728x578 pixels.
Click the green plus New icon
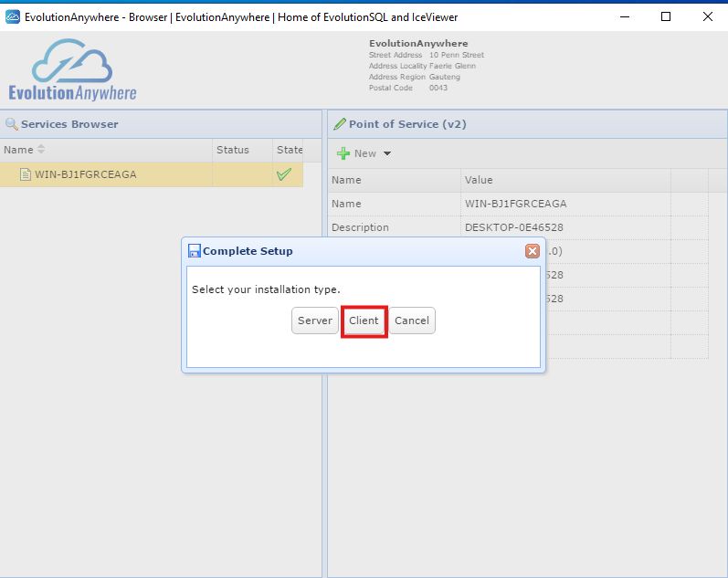click(343, 153)
